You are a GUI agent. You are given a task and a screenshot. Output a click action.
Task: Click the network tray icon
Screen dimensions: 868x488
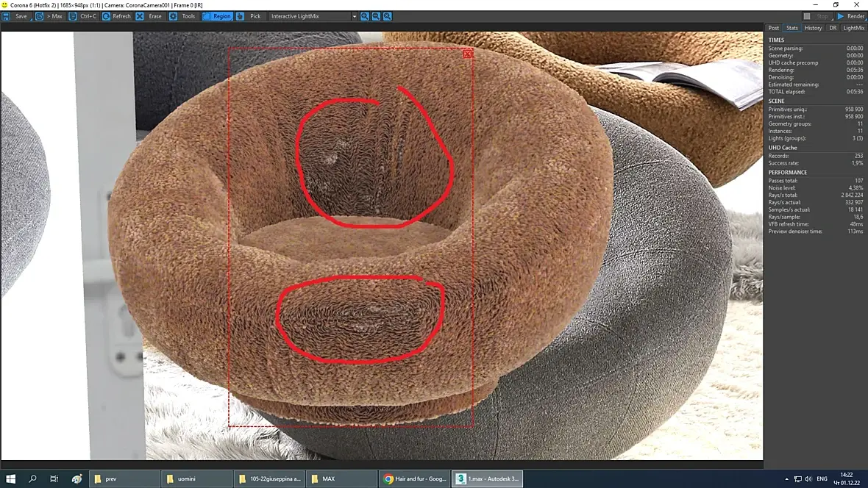click(797, 478)
